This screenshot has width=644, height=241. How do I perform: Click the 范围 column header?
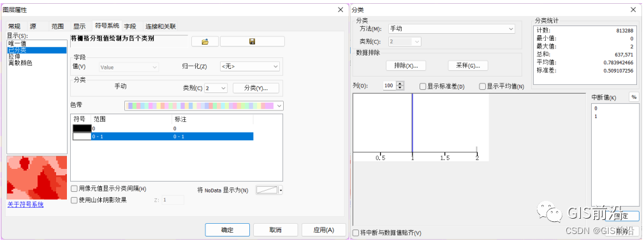tap(131, 119)
